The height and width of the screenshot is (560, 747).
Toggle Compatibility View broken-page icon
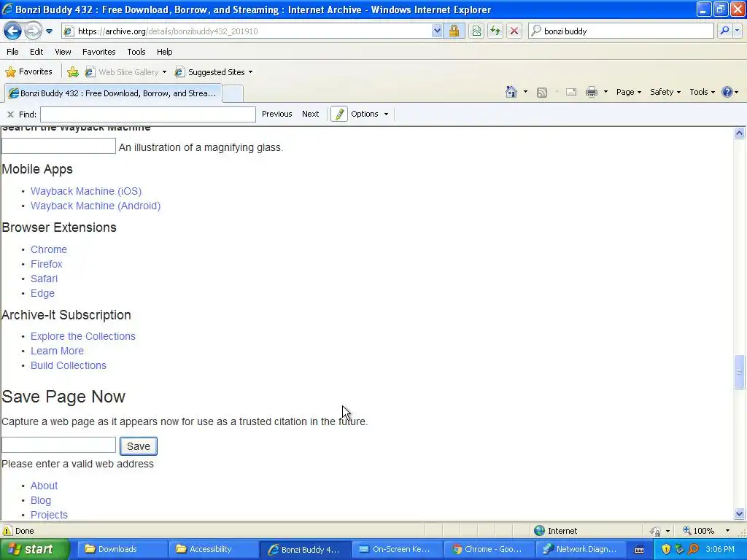pos(476,31)
